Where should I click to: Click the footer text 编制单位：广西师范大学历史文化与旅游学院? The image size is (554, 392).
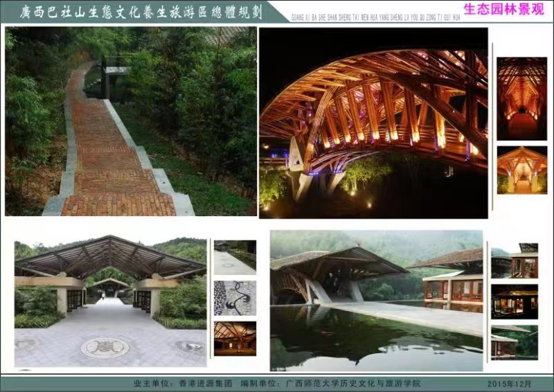point(331,383)
